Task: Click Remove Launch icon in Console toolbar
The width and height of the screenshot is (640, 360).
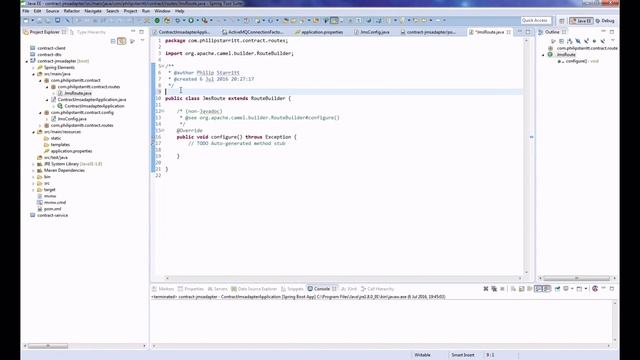Action: (486, 289)
